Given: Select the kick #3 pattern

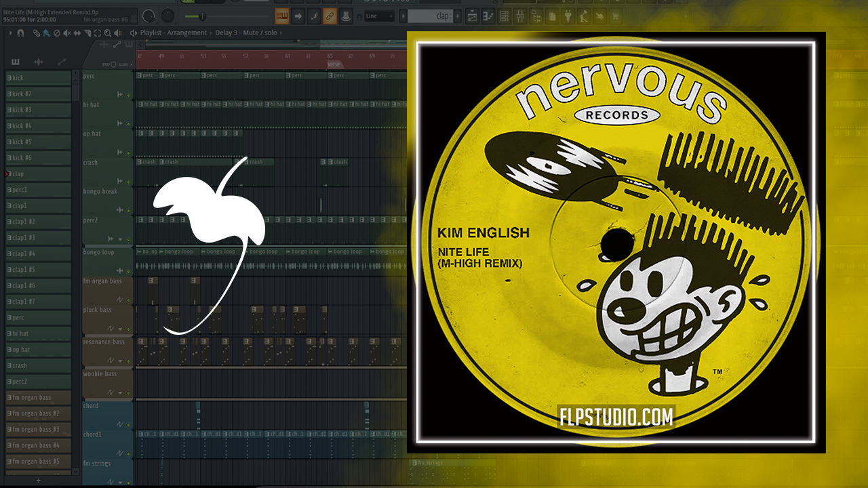Looking at the screenshot, I should 39,110.
